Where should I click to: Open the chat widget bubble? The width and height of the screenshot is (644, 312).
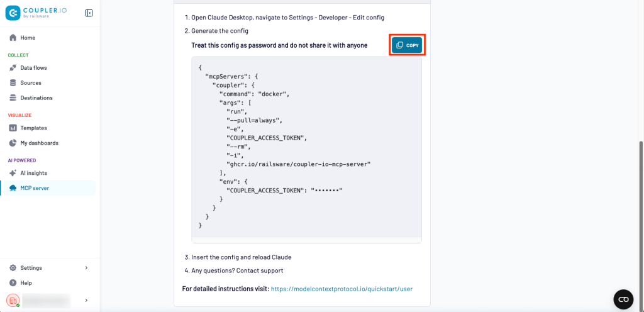(x=623, y=299)
